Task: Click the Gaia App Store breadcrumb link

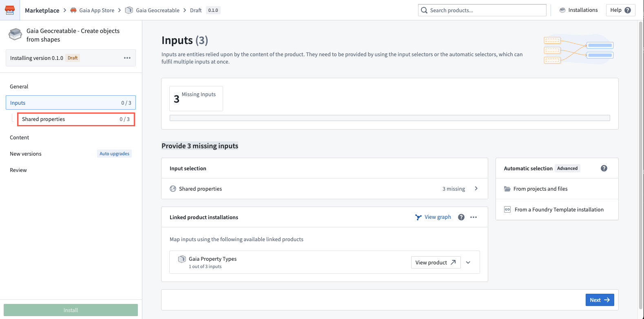Action: 97,10
